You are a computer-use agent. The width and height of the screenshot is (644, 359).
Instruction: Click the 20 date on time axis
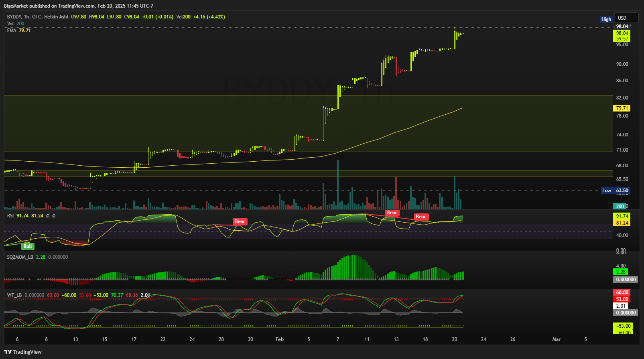[455, 339]
